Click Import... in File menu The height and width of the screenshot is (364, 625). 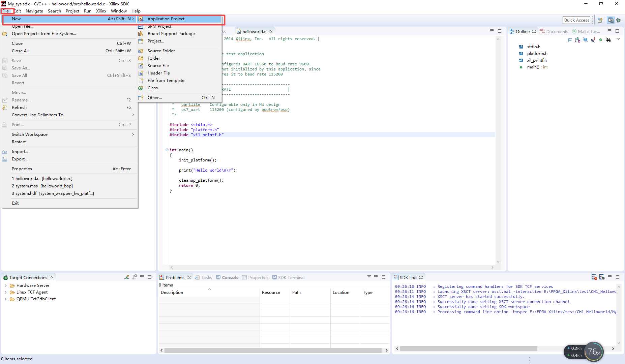(69, 152)
